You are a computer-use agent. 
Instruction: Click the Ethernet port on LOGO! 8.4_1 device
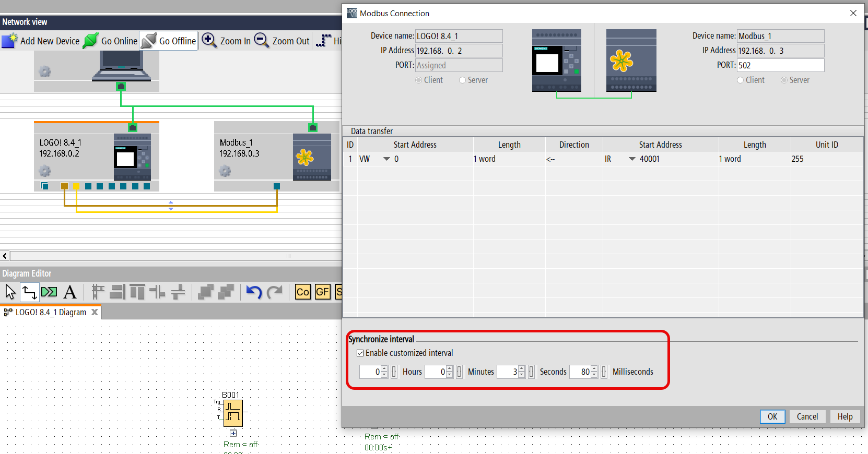[x=133, y=128]
